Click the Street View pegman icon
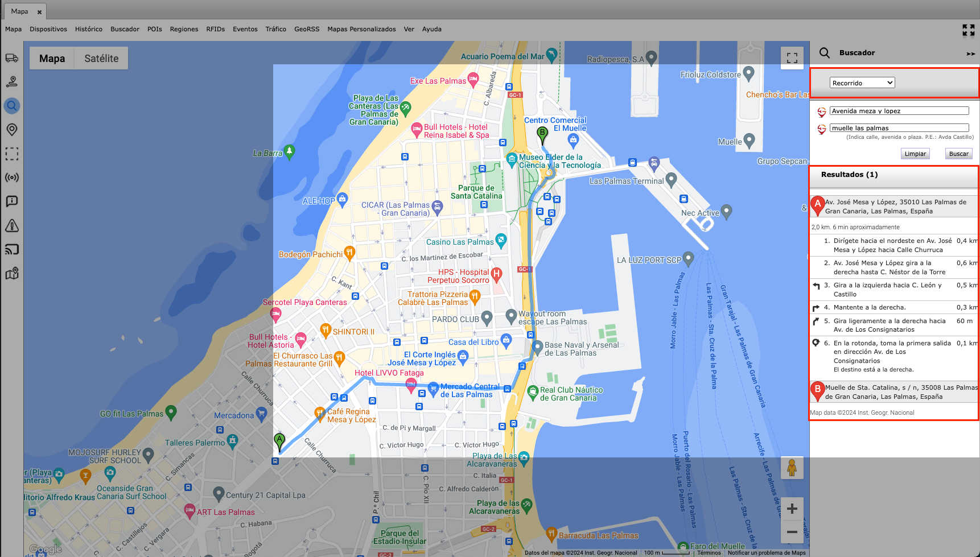 (x=792, y=468)
